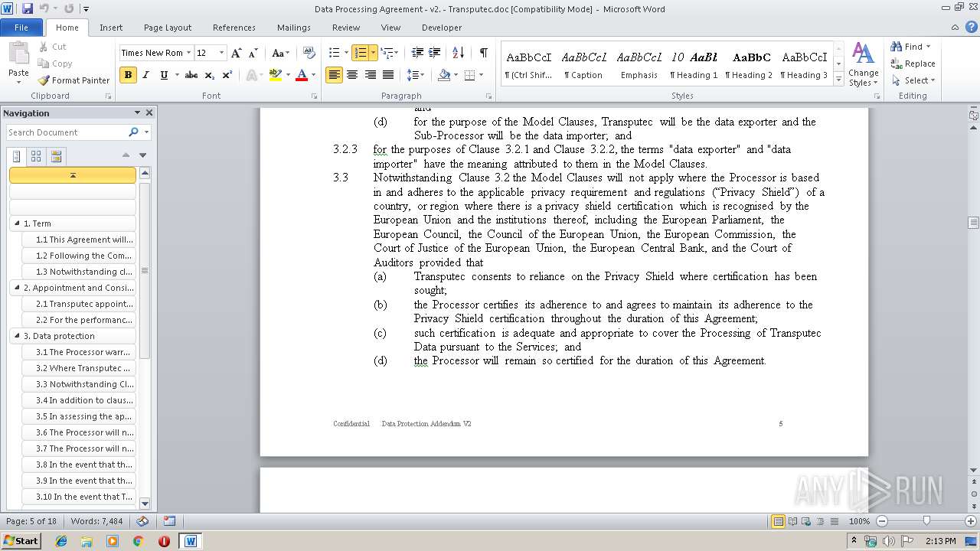Toggle Show/Hide paragraph marks
Screen dimensions: 980x551
[484, 53]
